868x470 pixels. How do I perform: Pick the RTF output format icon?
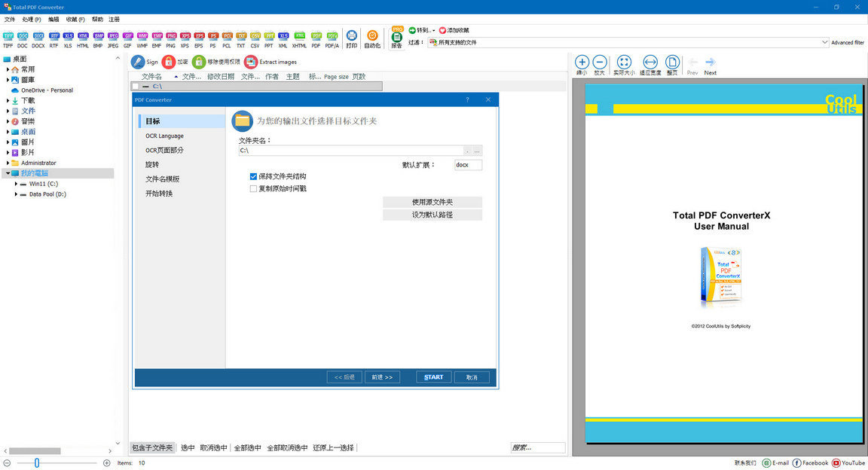tap(53, 38)
